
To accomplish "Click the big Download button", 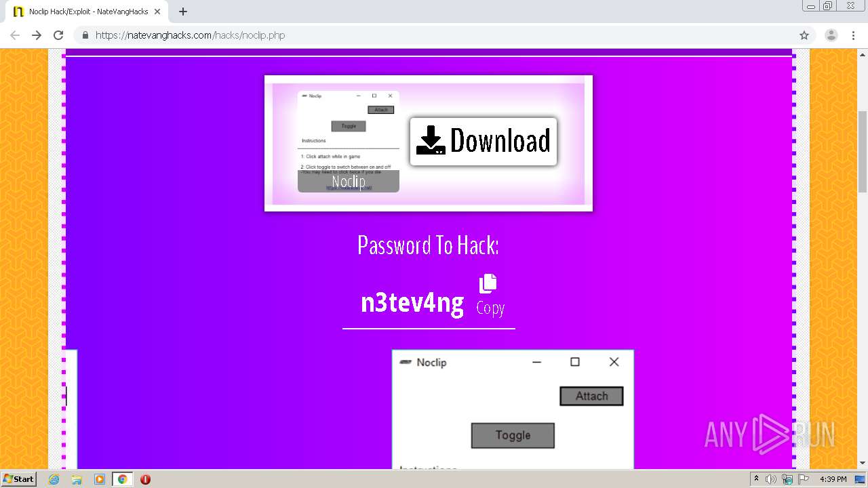I will pyautogui.click(x=484, y=141).
